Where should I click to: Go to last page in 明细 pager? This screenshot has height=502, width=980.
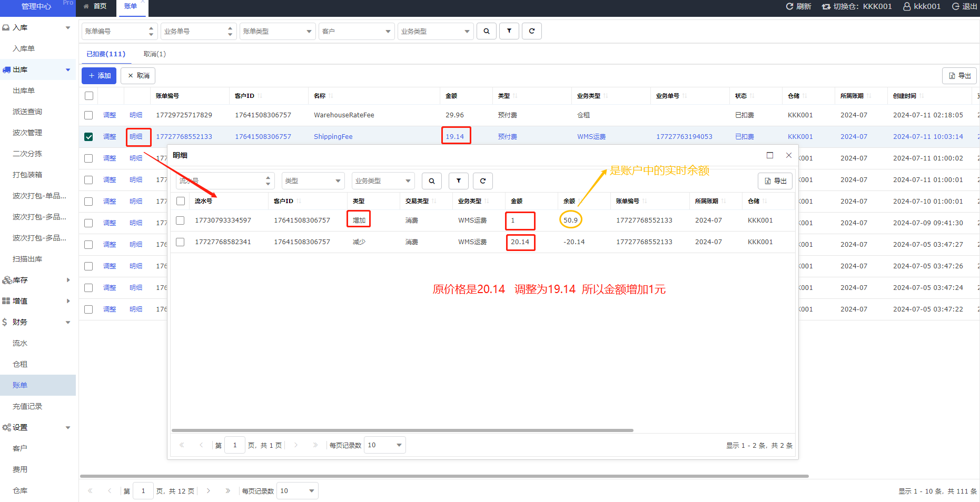click(x=315, y=445)
